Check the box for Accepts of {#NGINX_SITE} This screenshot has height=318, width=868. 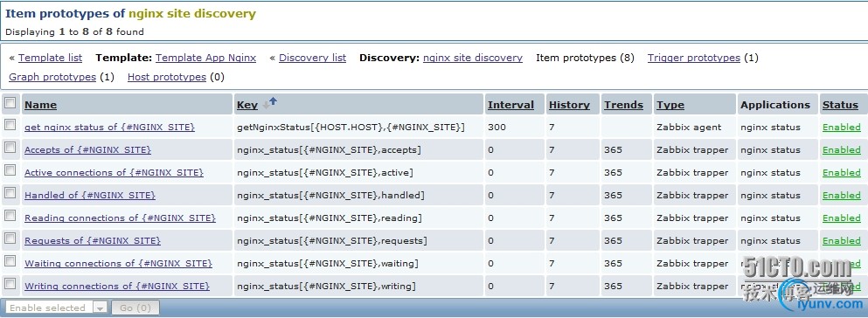(10, 148)
